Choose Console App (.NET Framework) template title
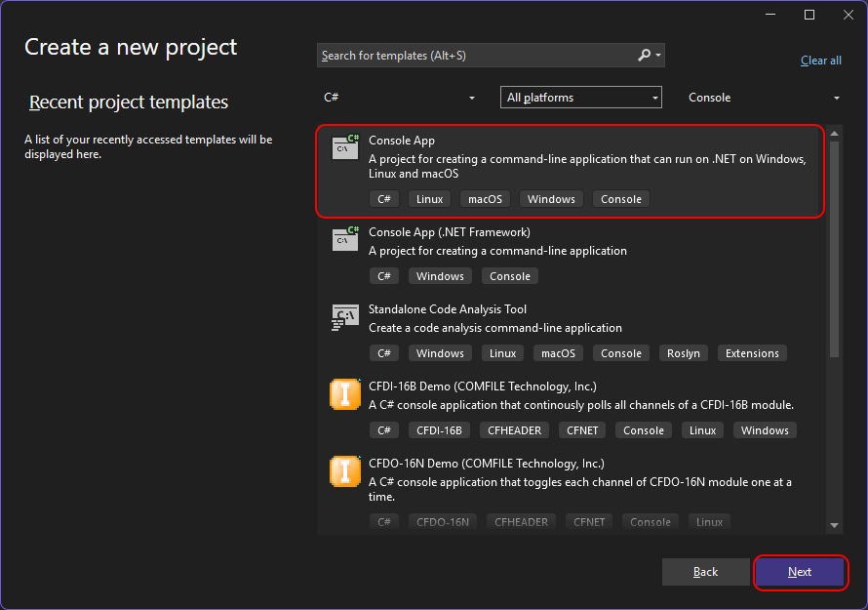 pyautogui.click(x=449, y=232)
